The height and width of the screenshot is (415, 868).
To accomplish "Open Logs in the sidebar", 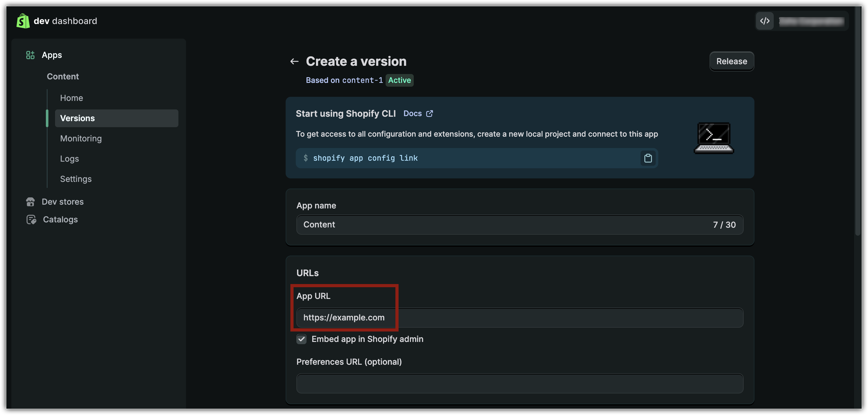I will pyautogui.click(x=69, y=159).
